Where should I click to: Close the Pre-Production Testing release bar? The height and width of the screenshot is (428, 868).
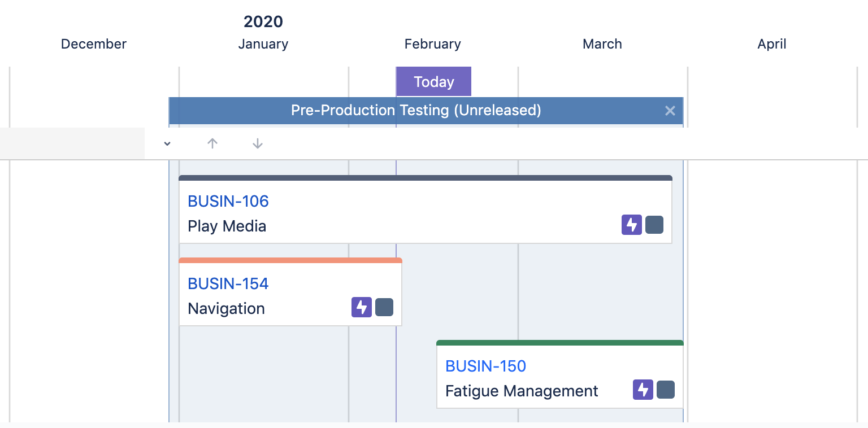(670, 111)
